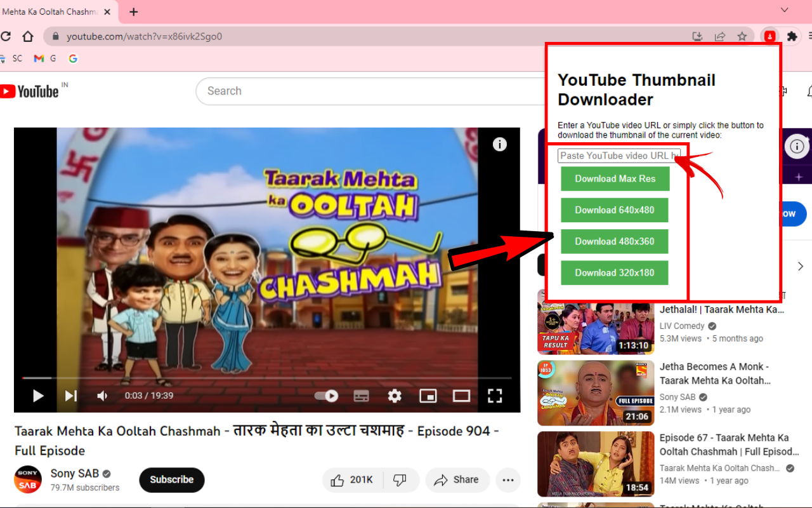Click the address bar URL

point(145,36)
